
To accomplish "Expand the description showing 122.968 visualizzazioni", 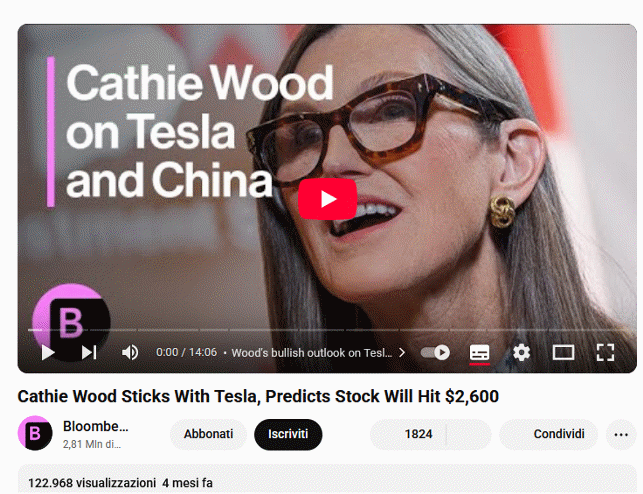I will tap(327, 479).
